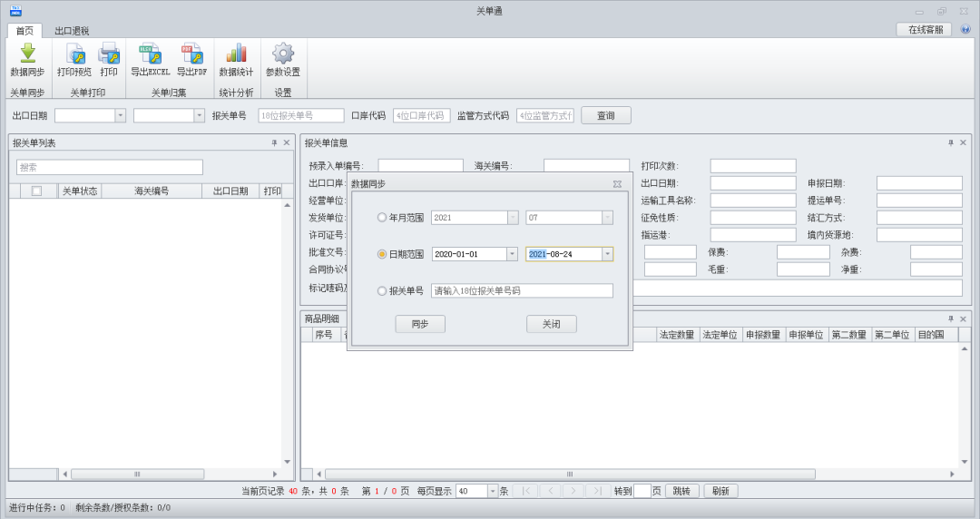The width and height of the screenshot is (980, 519).
Task: Go to first page navigation arrow
Action: tap(526, 491)
